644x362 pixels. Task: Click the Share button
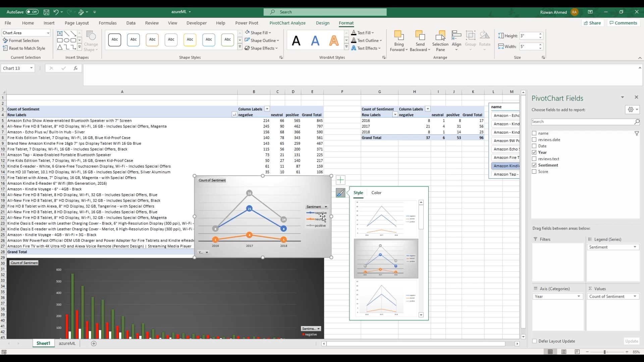pyautogui.click(x=592, y=23)
